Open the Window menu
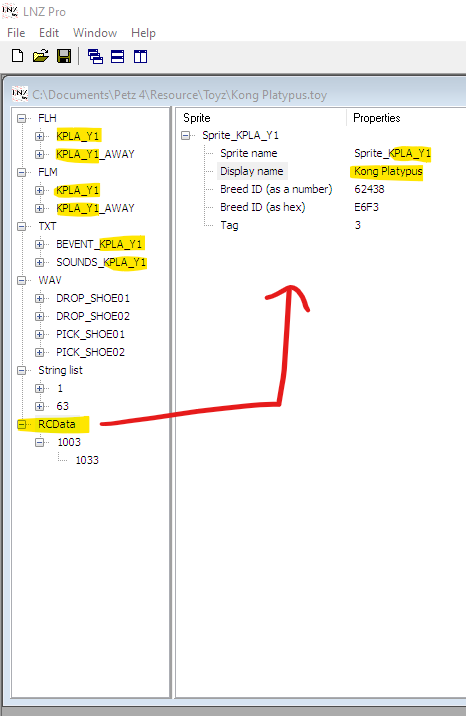The width and height of the screenshot is (466, 716). [95, 33]
